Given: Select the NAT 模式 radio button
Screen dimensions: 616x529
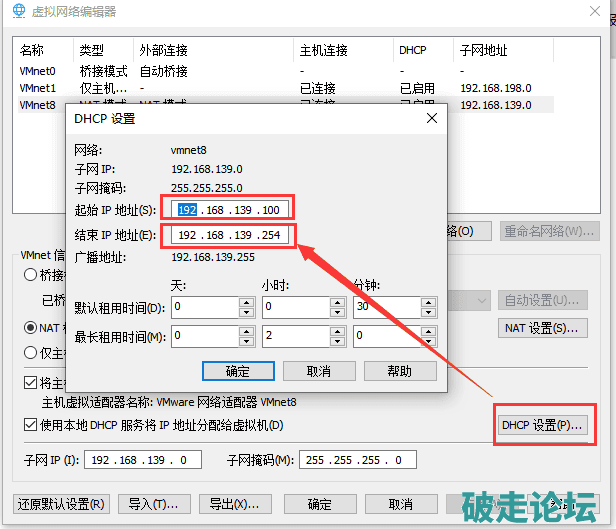Looking at the screenshot, I should pyautogui.click(x=31, y=327).
